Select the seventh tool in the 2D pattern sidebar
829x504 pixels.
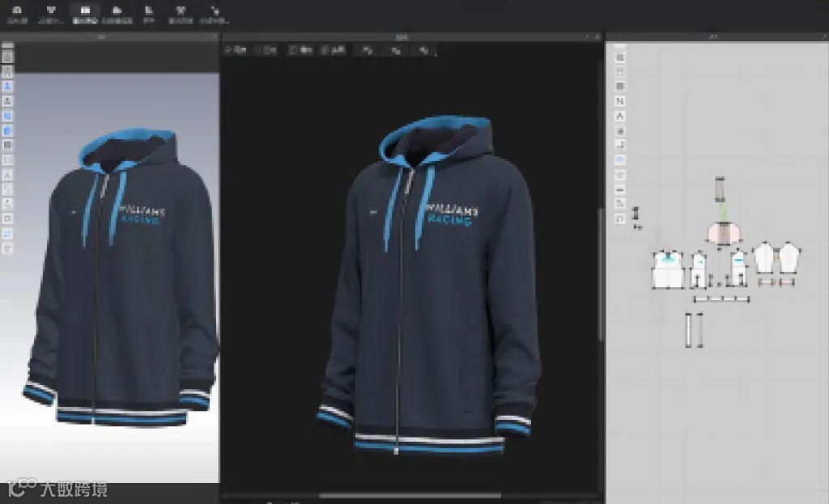click(620, 145)
